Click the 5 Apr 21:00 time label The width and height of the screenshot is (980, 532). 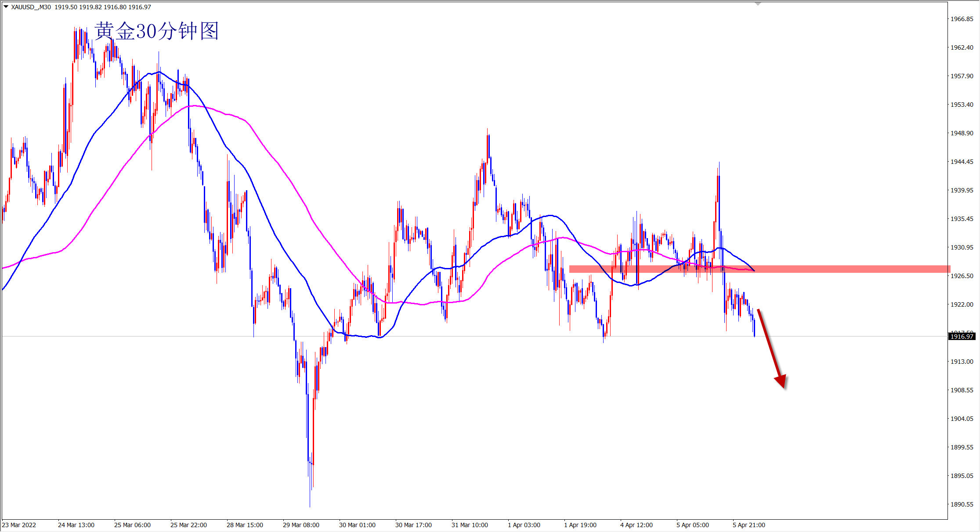(x=749, y=525)
